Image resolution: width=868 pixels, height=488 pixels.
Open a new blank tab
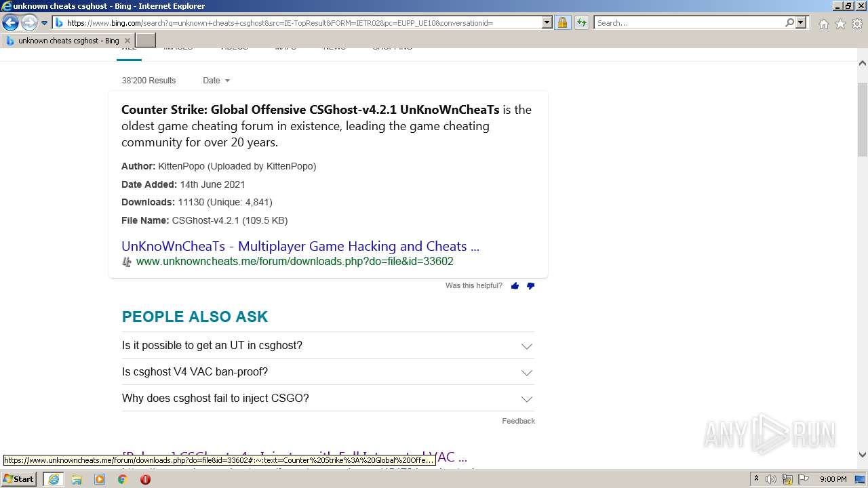point(146,41)
